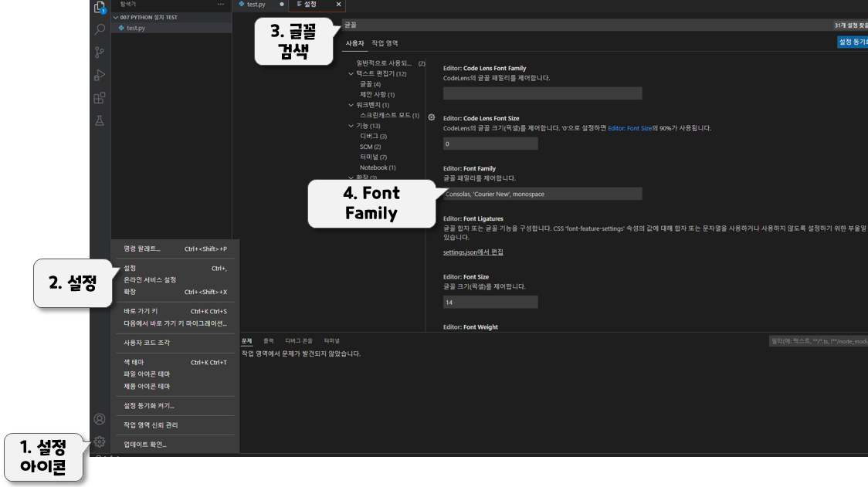
Task: Open the Run and Debug view
Action: pyautogui.click(x=100, y=75)
